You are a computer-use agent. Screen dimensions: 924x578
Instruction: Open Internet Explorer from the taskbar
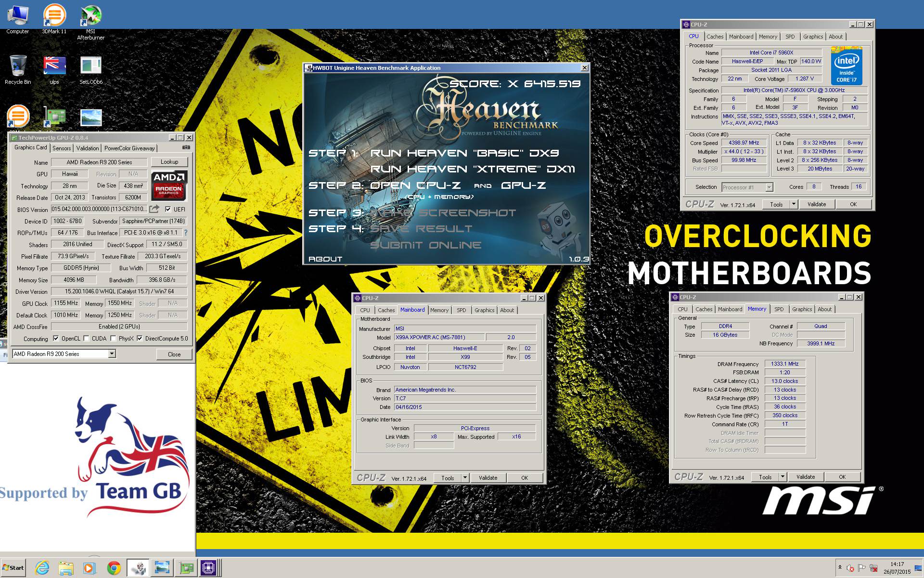coord(42,568)
